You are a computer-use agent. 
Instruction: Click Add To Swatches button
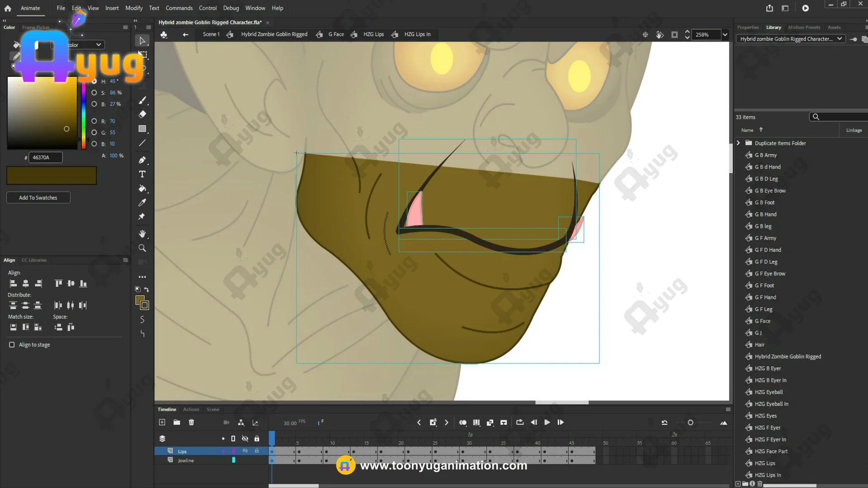[38, 197]
